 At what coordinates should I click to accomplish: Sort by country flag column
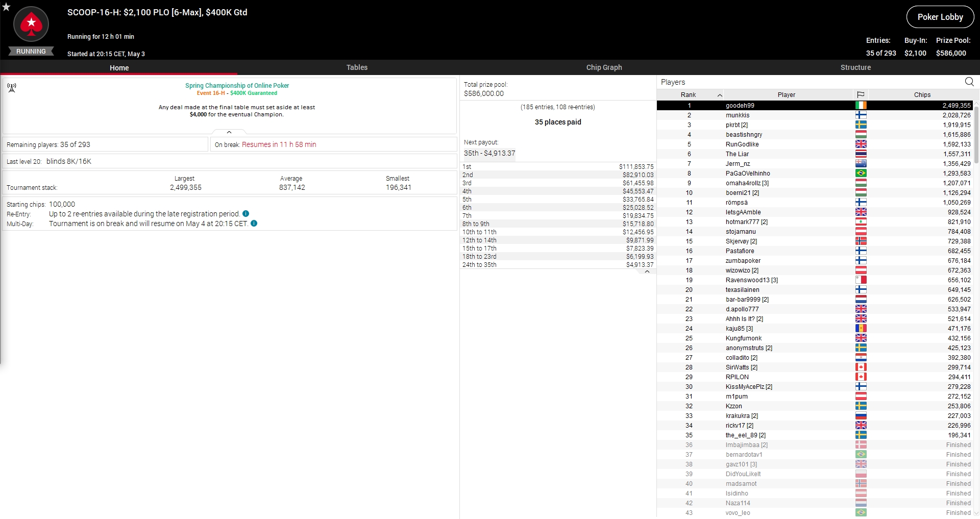[x=861, y=95]
